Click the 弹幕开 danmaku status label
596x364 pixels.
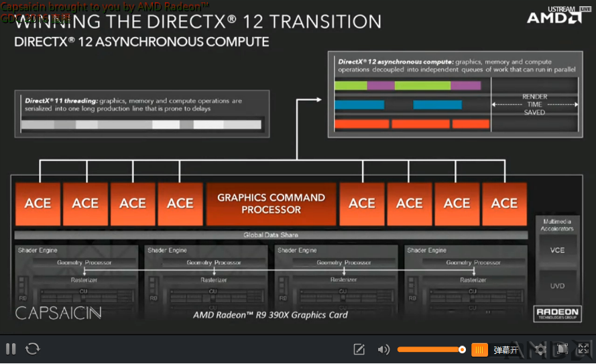[505, 350]
